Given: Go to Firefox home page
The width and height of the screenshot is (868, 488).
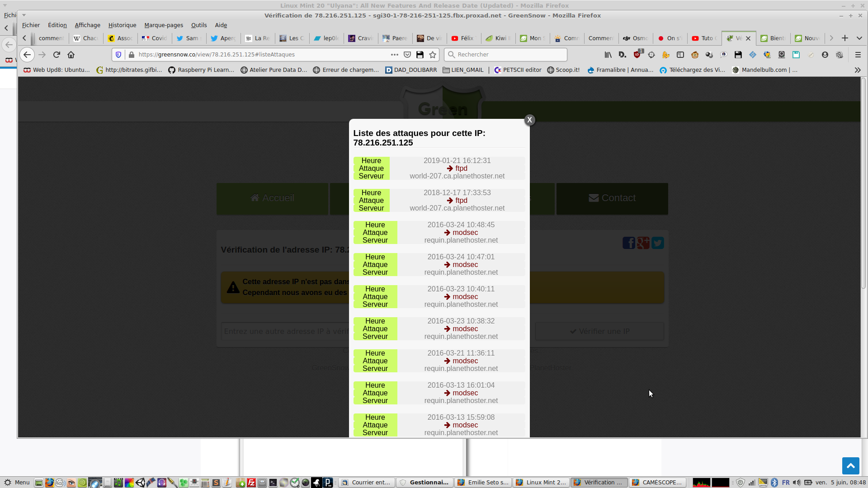Looking at the screenshot, I should [x=71, y=55].
